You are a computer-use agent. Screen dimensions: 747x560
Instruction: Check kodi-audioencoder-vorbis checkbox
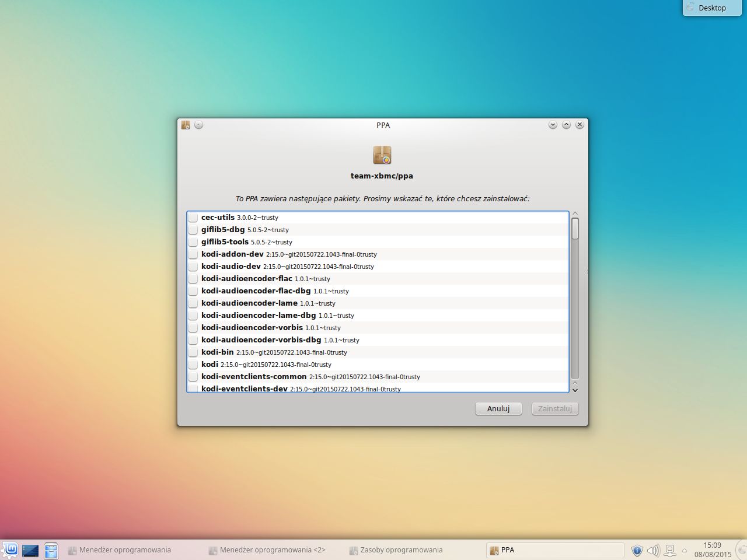click(193, 328)
